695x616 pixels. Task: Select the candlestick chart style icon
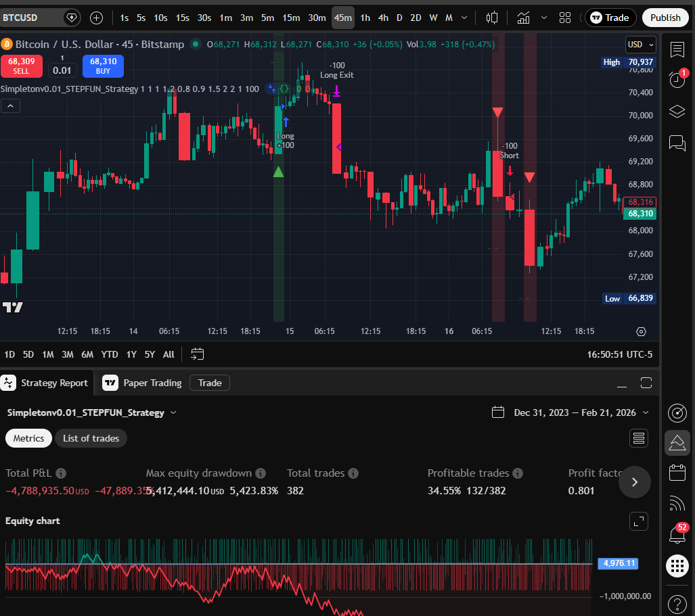point(492,17)
